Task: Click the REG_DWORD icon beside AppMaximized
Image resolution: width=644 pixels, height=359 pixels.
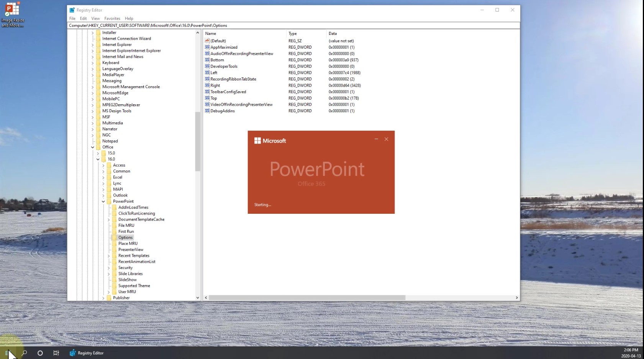Action: point(208,47)
